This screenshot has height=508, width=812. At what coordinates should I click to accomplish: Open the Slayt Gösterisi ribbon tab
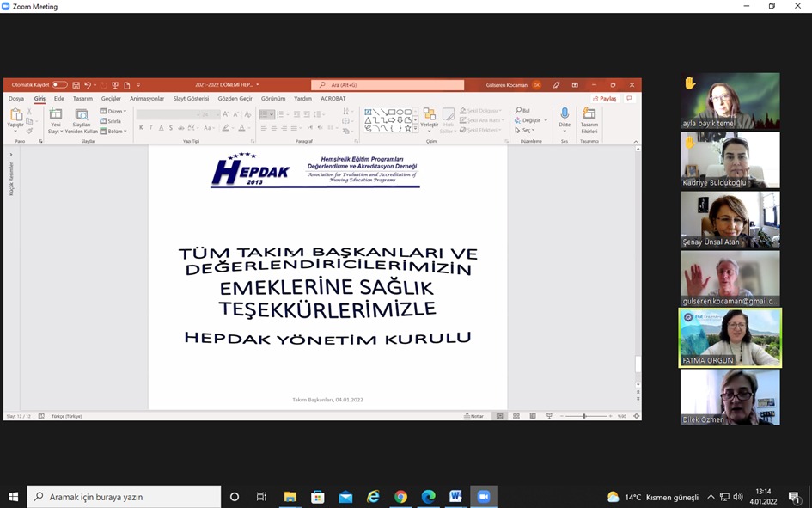(x=192, y=99)
